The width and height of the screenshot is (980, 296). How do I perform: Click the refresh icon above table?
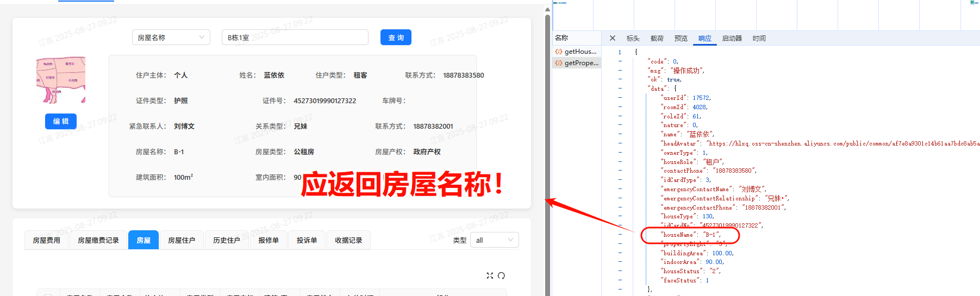(x=501, y=276)
